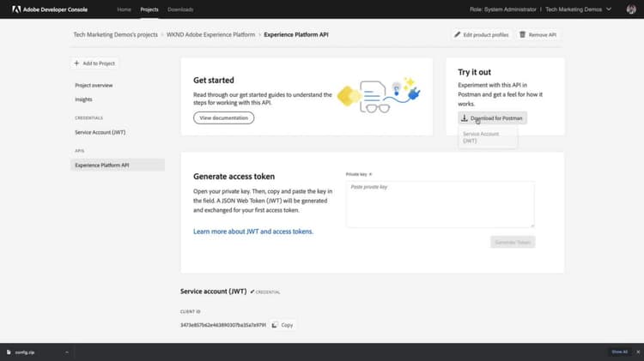Open the user avatar menu
This screenshot has height=361, width=644.
631,9
